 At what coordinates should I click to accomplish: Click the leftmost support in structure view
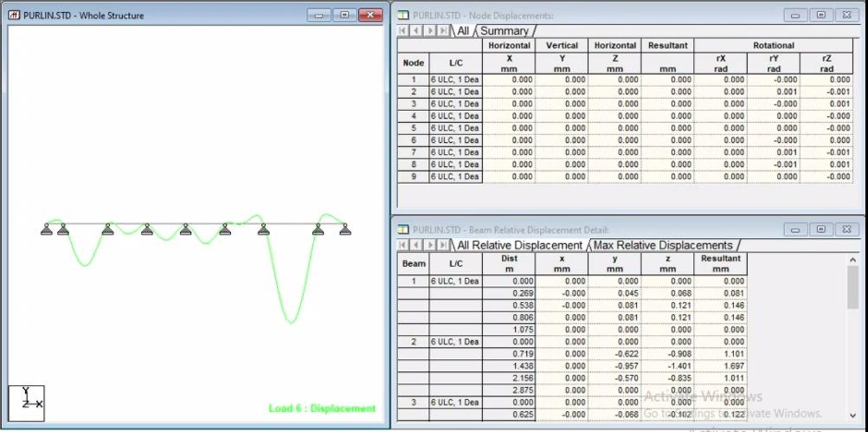pos(47,229)
